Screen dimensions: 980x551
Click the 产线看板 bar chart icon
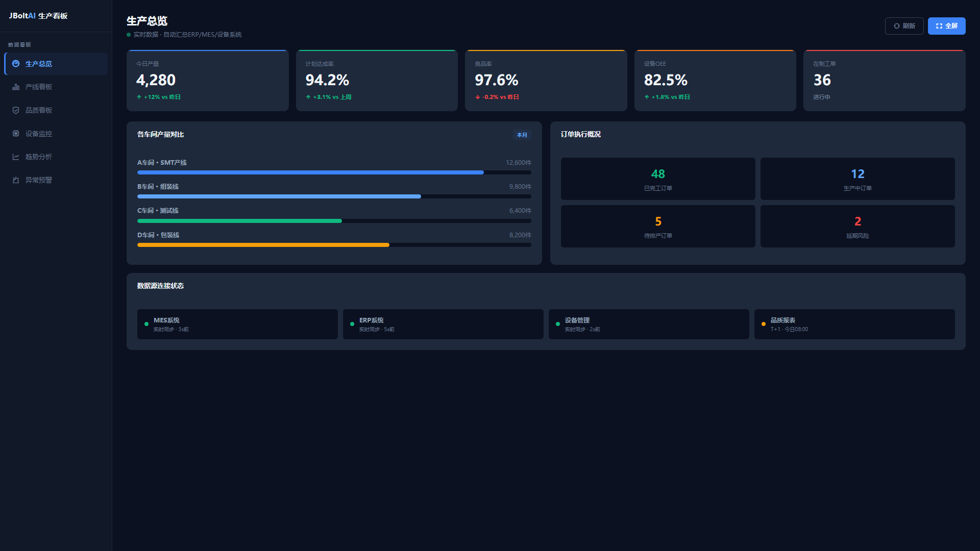(x=16, y=87)
